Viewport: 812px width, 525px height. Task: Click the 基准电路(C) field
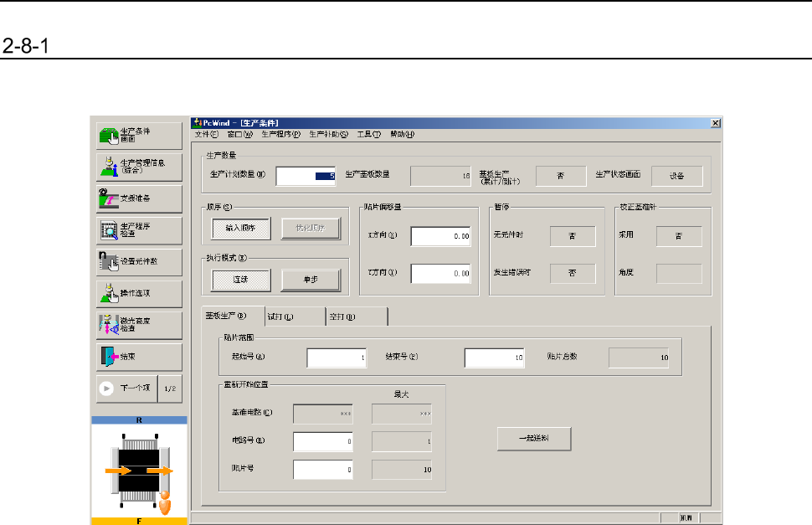click(x=323, y=414)
